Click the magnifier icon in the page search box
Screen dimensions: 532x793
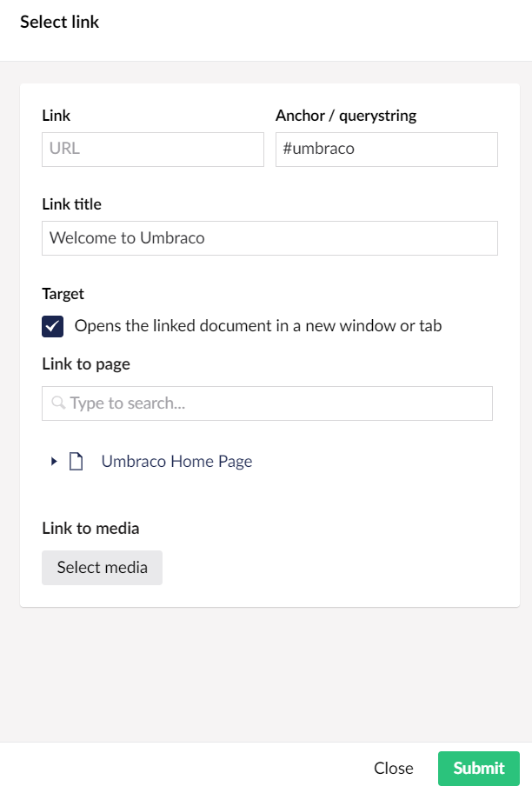coord(58,403)
